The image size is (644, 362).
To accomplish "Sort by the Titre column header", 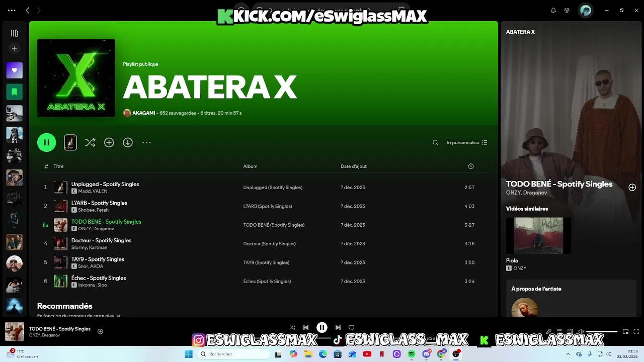I will click(58, 166).
